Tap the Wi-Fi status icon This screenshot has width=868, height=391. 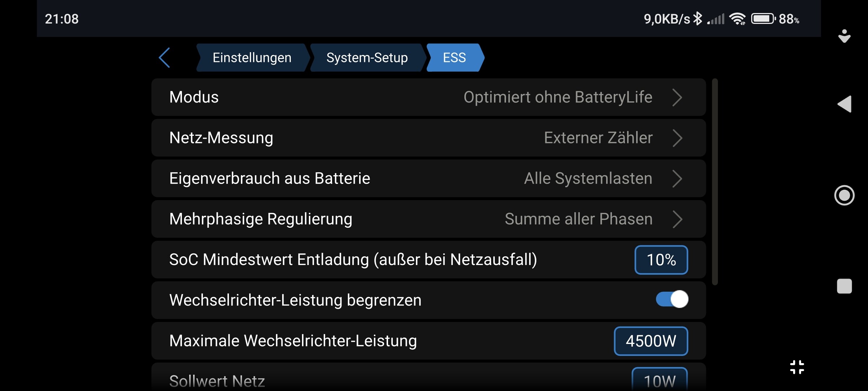[x=737, y=18]
